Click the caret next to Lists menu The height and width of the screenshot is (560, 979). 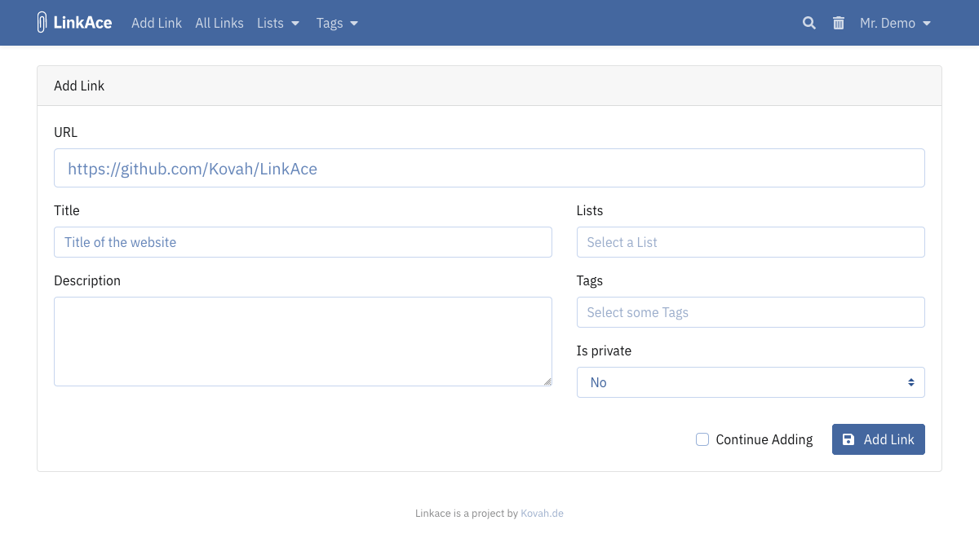[x=295, y=24]
